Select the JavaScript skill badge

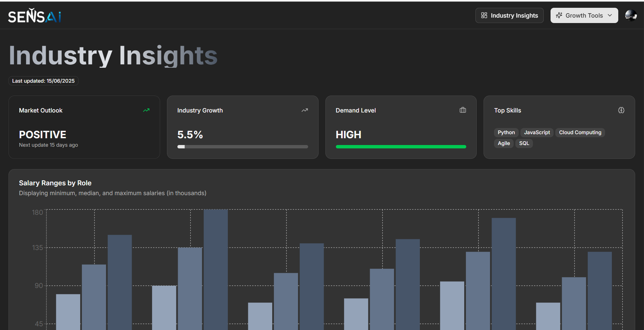pyautogui.click(x=537, y=132)
